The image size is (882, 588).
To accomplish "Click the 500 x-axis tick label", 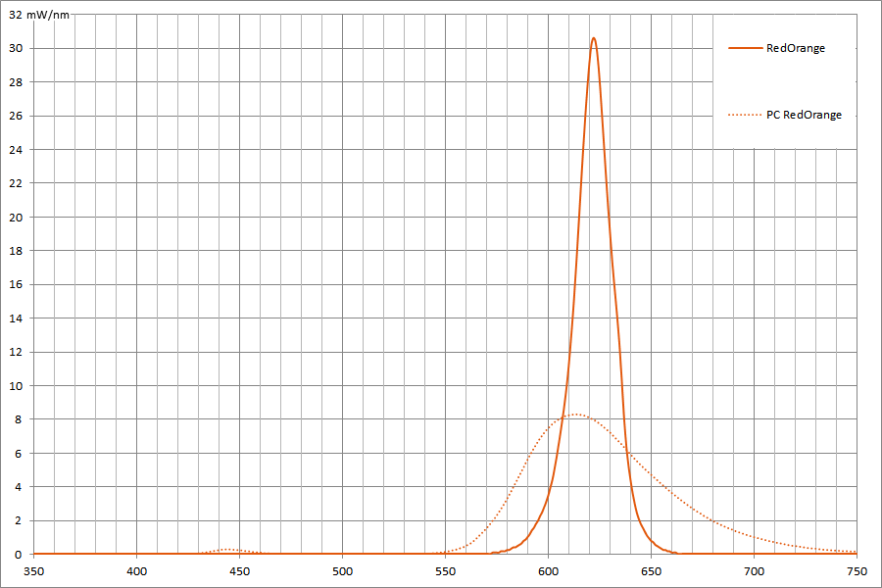I will click(343, 570).
